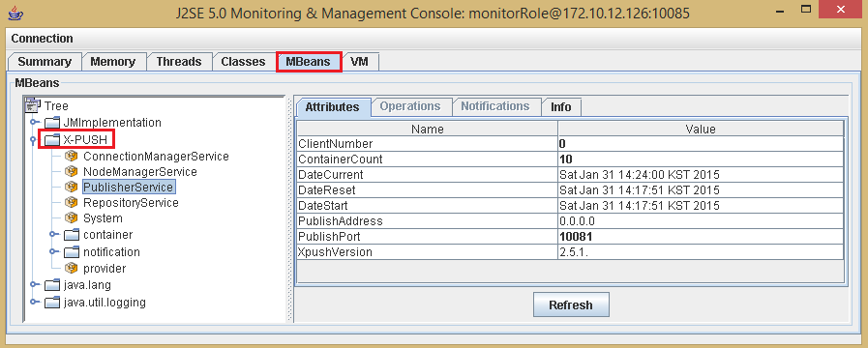Select the JMImplementation folder icon
Image resolution: width=868 pixels, height=348 pixels.
click(52, 122)
